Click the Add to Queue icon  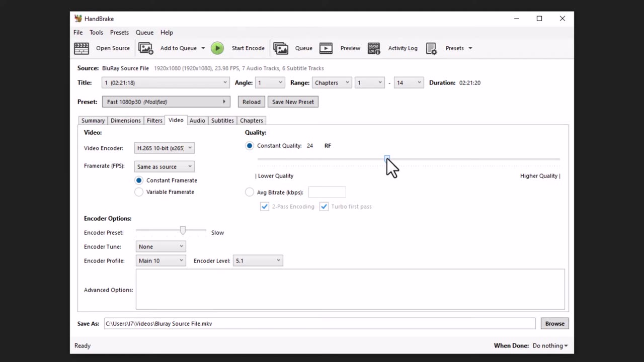pyautogui.click(x=146, y=48)
